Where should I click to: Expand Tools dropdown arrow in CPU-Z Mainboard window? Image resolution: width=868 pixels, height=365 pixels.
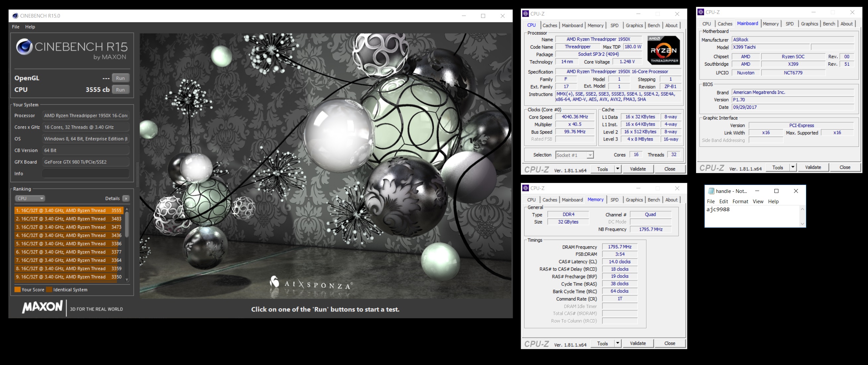tap(793, 167)
